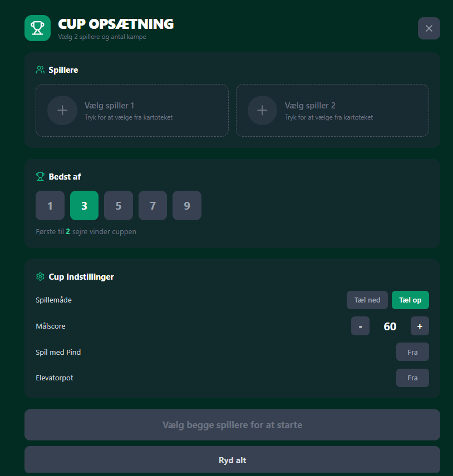This screenshot has height=476, width=453.
Task: Toggle Spil med Pind setting
Action: [x=412, y=352]
